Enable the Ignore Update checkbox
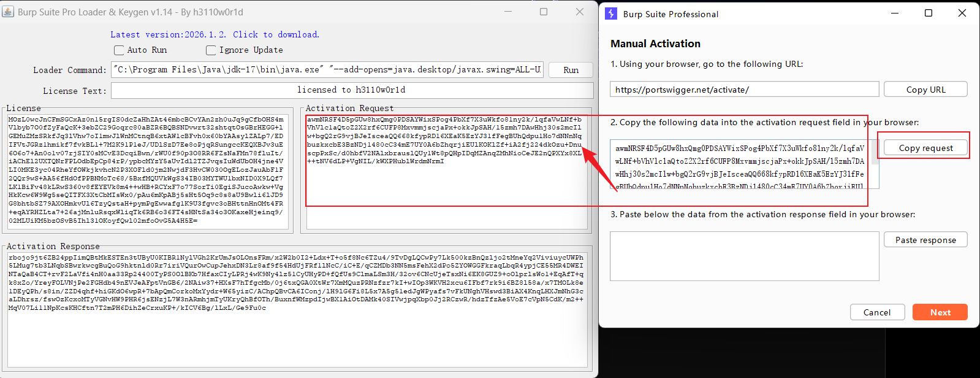The width and height of the screenshot is (980, 378). pos(211,50)
